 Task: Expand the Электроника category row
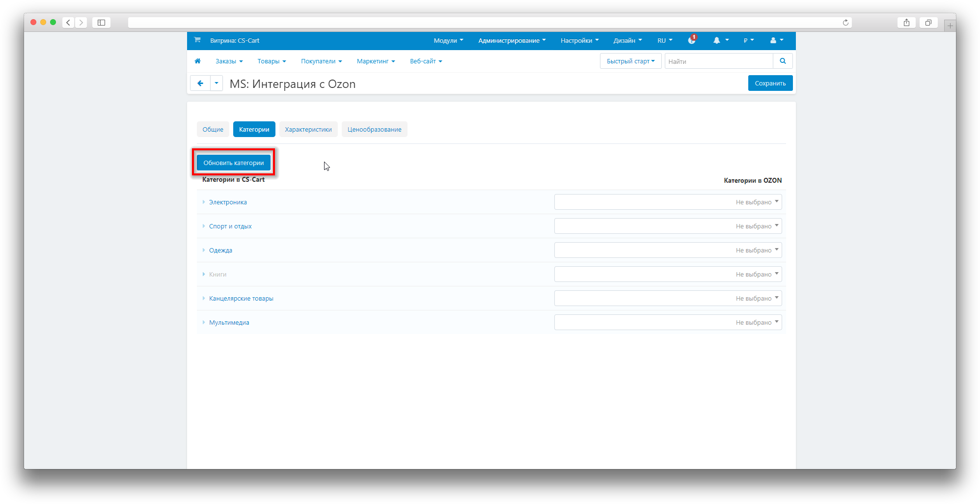click(x=204, y=202)
